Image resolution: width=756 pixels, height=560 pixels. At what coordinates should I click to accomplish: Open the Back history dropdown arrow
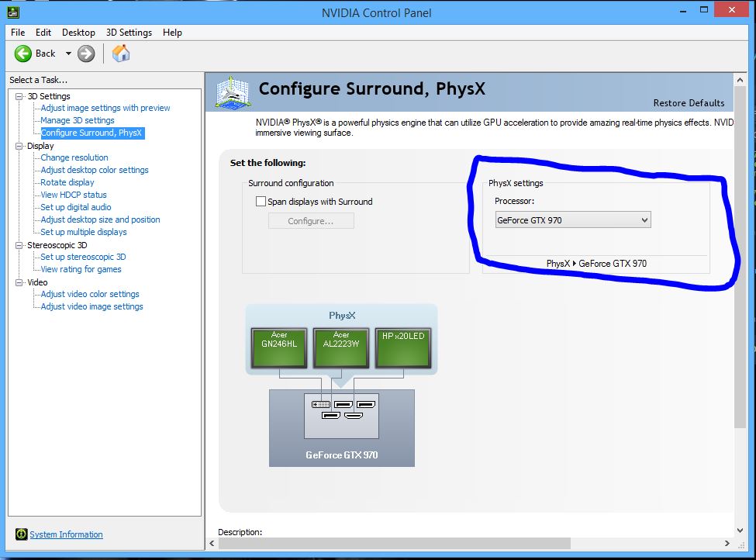[x=68, y=54]
